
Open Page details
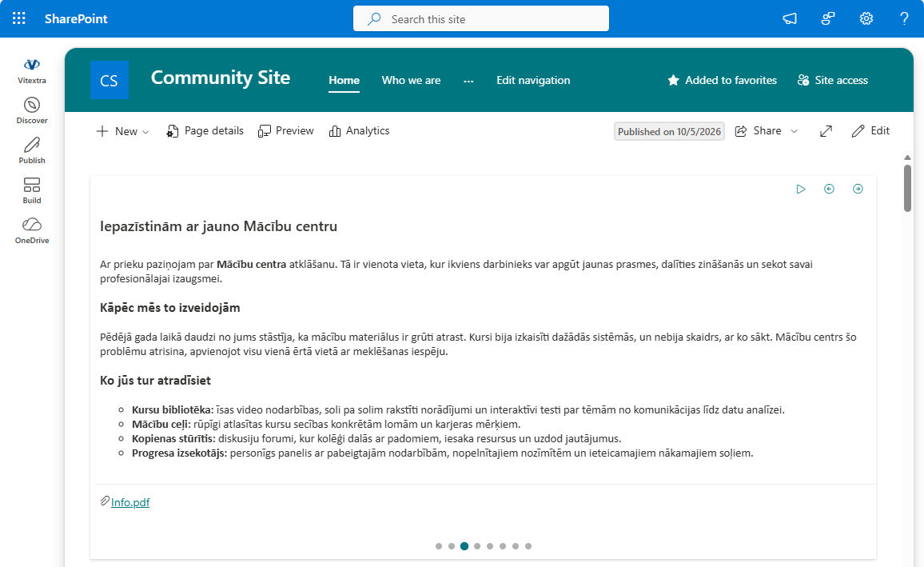pos(205,131)
